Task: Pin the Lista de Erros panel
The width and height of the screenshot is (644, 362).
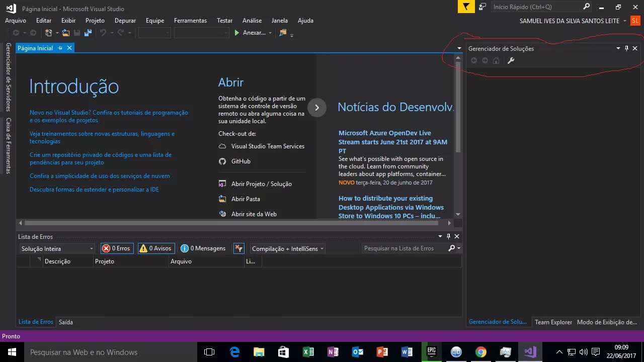Action: coord(448,236)
